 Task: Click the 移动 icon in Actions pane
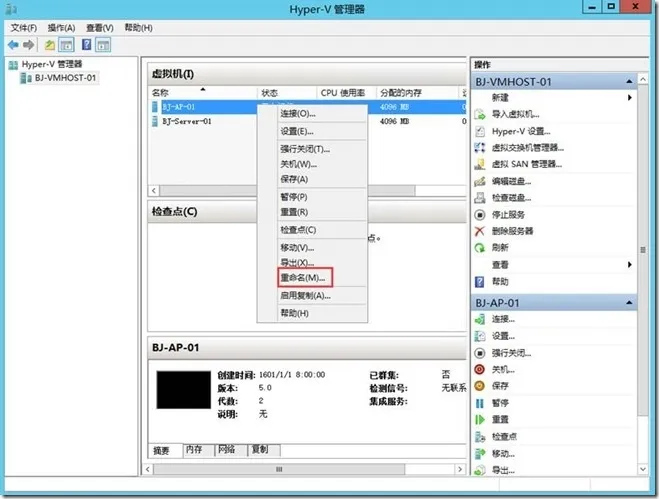[480, 454]
